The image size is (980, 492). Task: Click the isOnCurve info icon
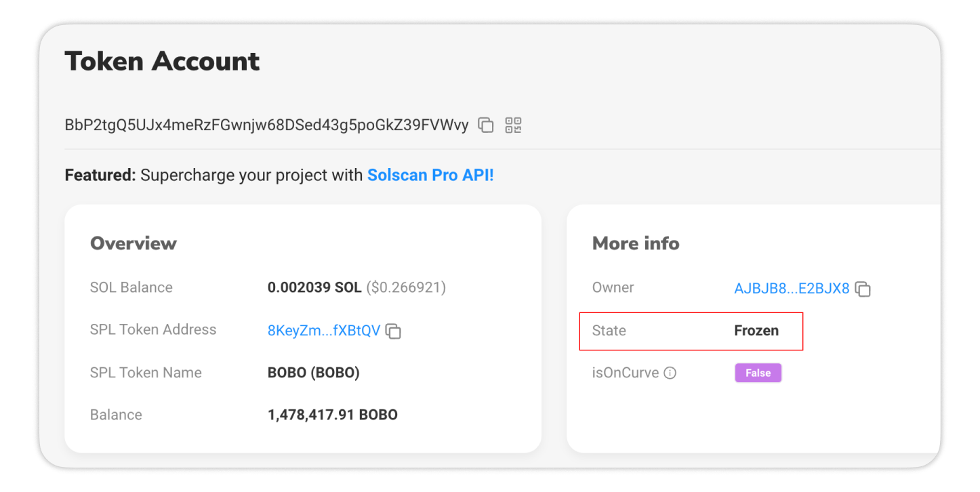670,373
